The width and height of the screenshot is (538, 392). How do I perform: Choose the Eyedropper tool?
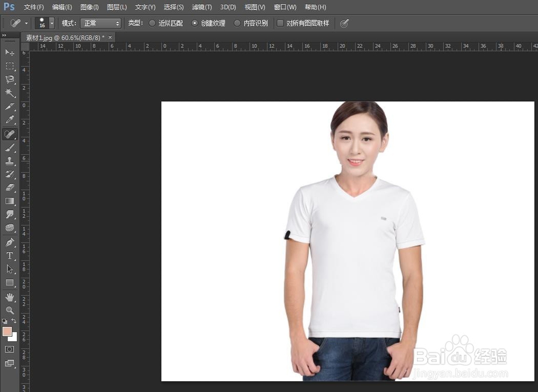click(x=9, y=119)
